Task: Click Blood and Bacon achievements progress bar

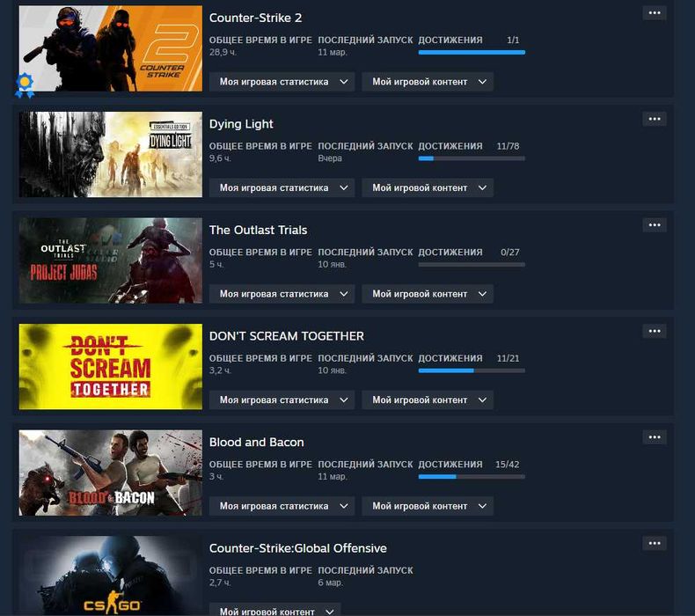Action: point(472,477)
